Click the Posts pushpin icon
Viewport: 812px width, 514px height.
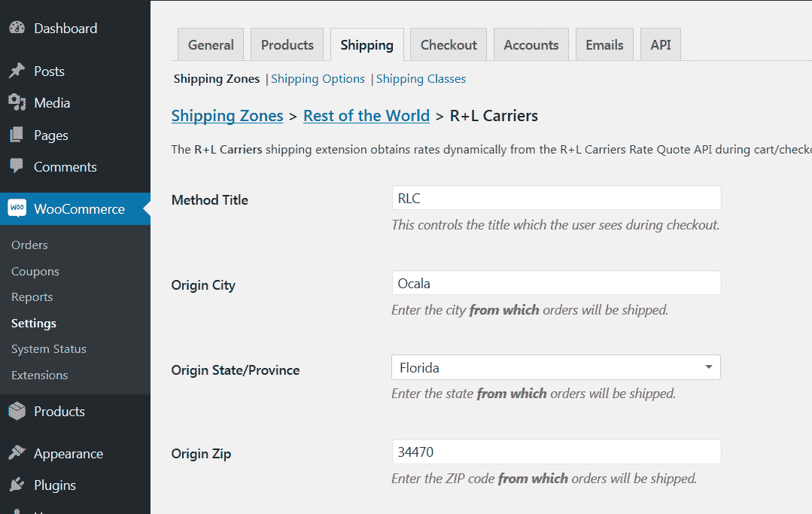[x=17, y=71]
